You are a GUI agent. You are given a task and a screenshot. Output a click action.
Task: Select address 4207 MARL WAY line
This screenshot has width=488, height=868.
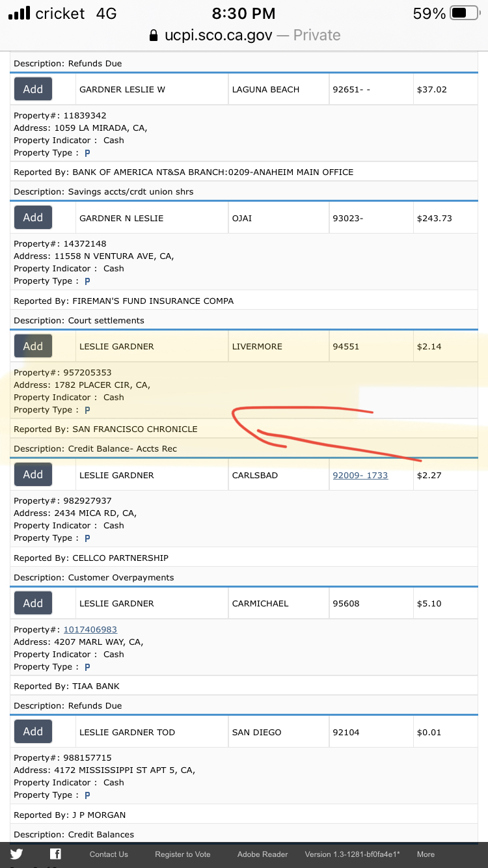(79, 642)
